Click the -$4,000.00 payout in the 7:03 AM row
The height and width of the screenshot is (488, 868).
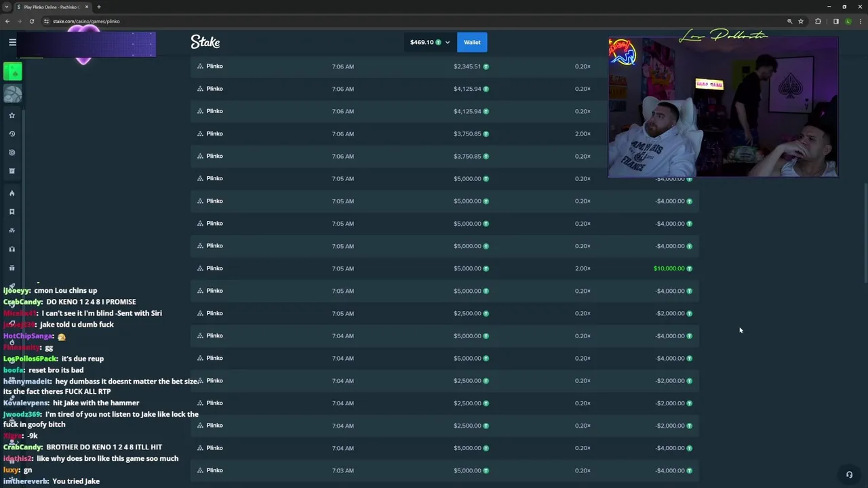click(x=670, y=470)
